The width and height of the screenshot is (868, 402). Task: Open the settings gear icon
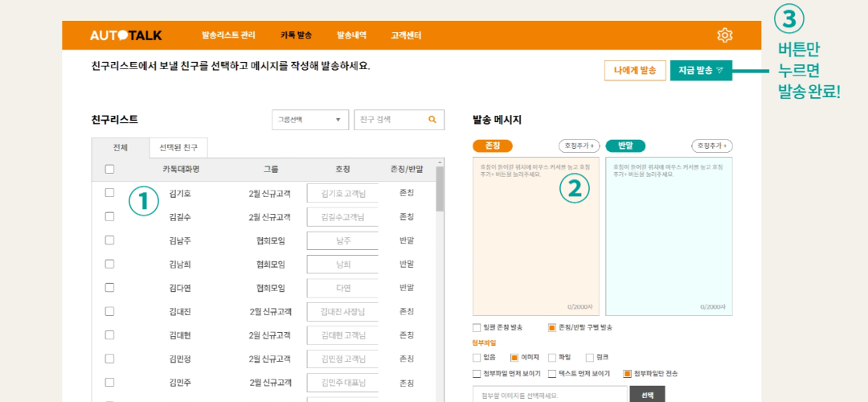[725, 35]
